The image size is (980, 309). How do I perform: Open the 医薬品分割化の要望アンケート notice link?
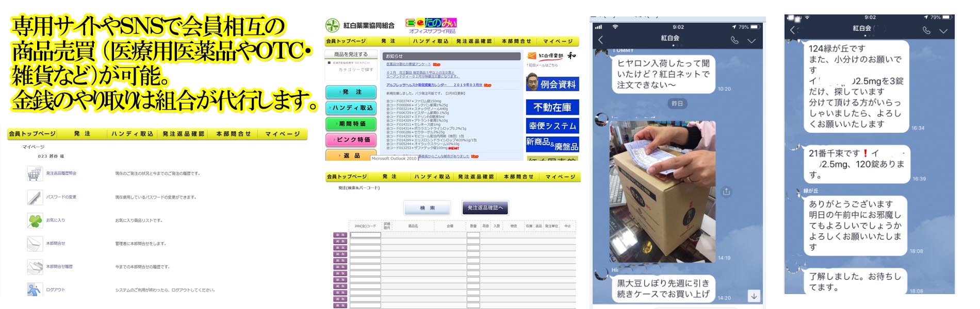409,64
